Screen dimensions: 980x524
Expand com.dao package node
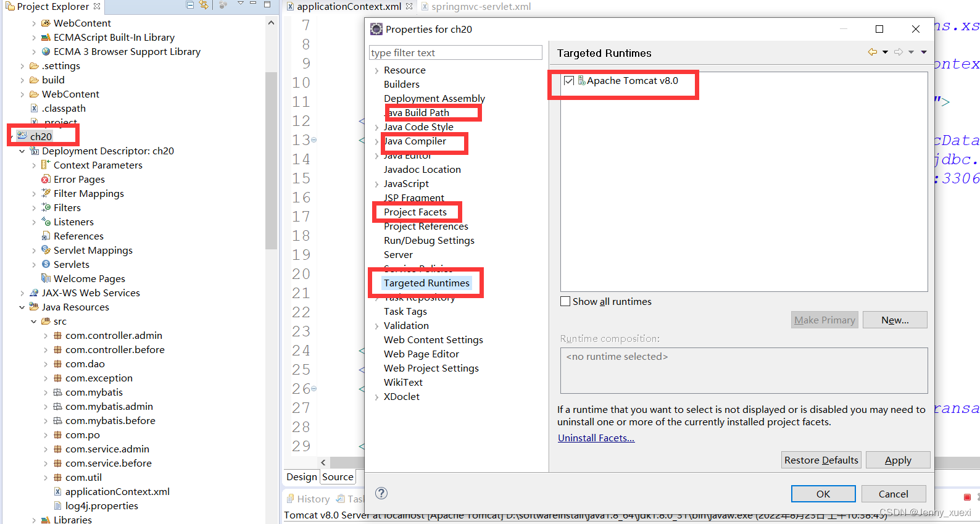(x=46, y=364)
